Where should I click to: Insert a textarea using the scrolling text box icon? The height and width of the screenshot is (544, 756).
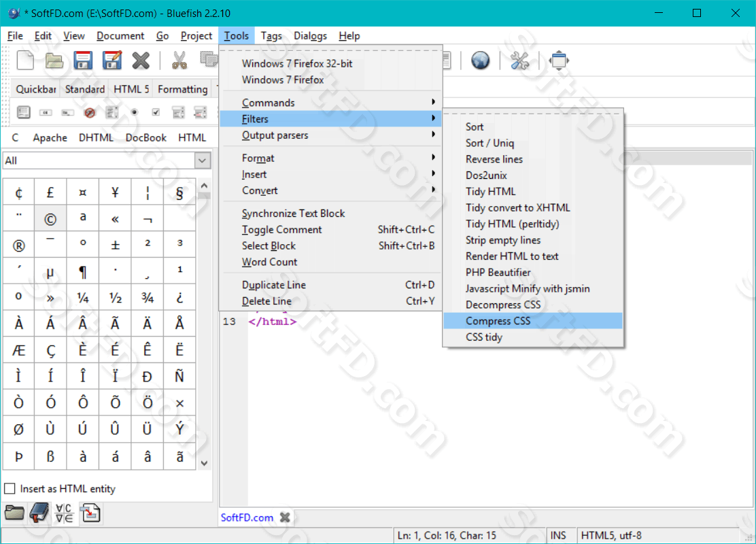coord(112,112)
